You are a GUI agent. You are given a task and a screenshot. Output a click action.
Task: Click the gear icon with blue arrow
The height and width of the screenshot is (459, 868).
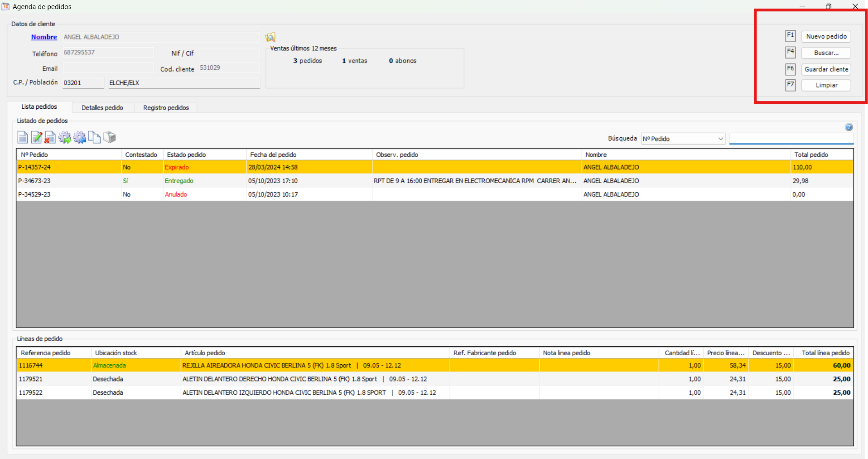click(x=80, y=137)
